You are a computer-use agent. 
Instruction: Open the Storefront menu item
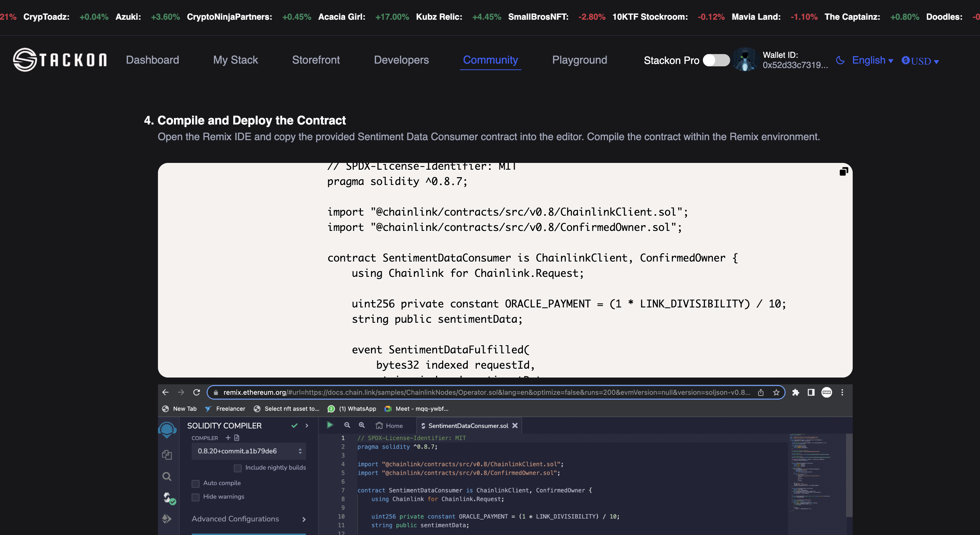click(316, 60)
